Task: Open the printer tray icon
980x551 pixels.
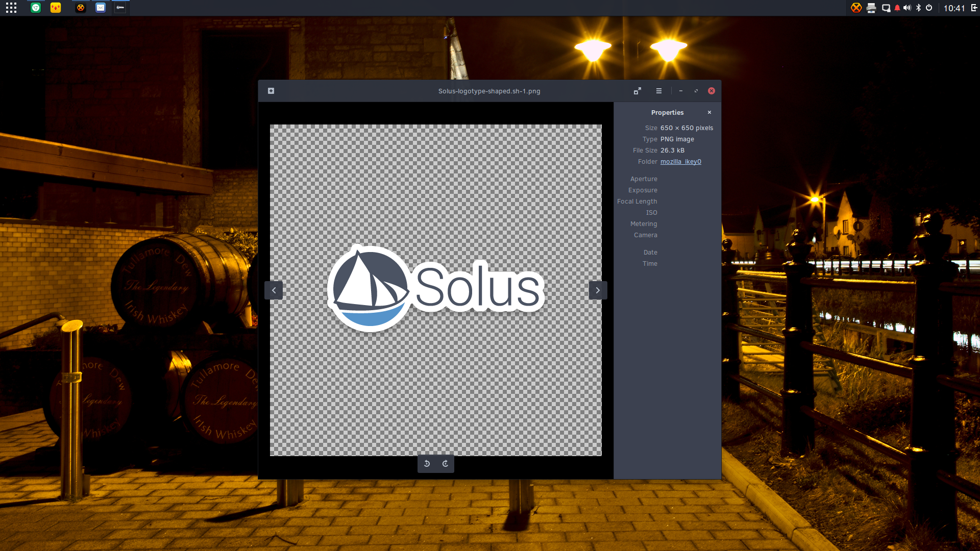Action: pyautogui.click(x=871, y=8)
